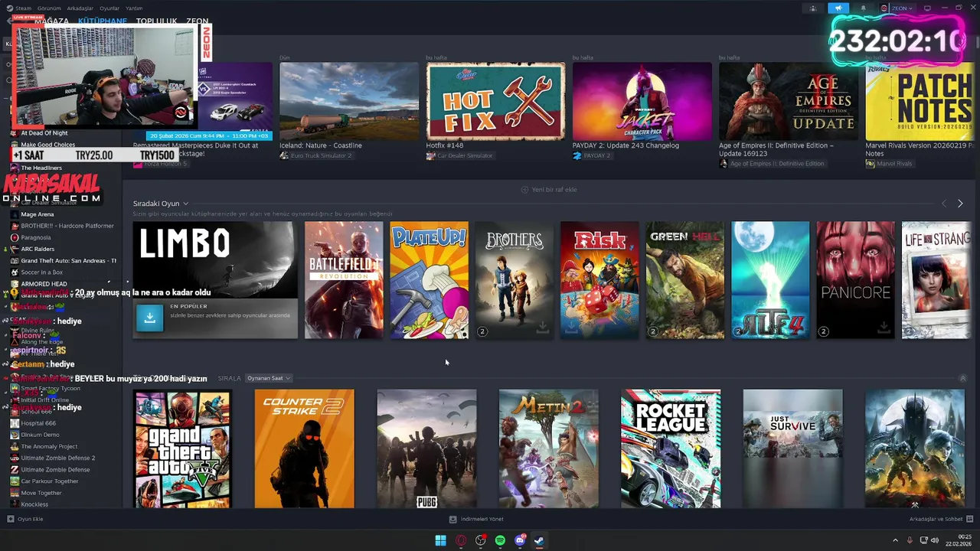Open the Just Survive cover

coord(792,448)
